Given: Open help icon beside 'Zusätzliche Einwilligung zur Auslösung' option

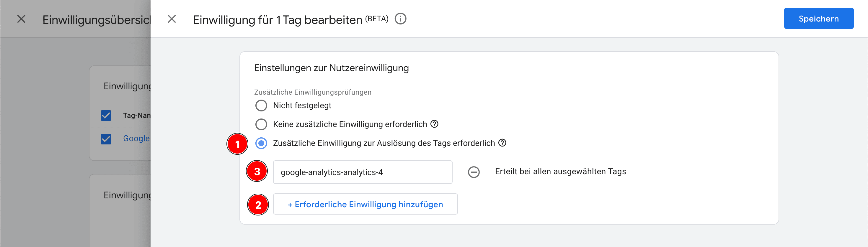Looking at the screenshot, I should (502, 143).
